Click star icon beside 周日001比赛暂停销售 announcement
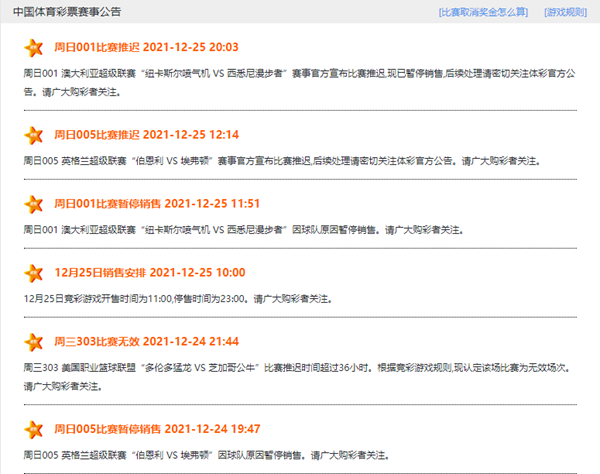The width and height of the screenshot is (600, 474). 34,204
